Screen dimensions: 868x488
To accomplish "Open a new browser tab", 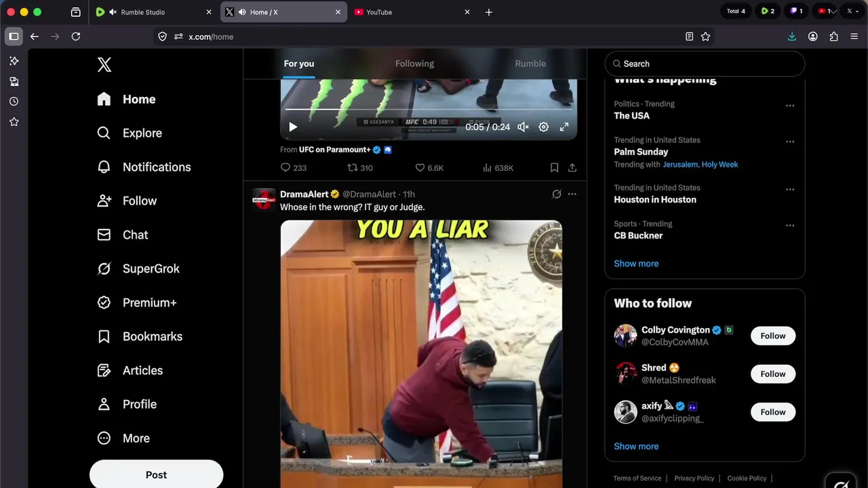I will pyautogui.click(x=488, y=12).
